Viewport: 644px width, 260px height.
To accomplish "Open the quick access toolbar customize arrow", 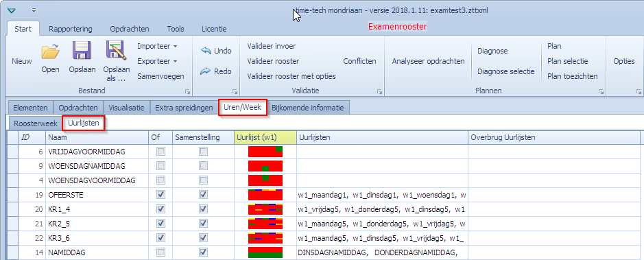I will tap(34, 10).
